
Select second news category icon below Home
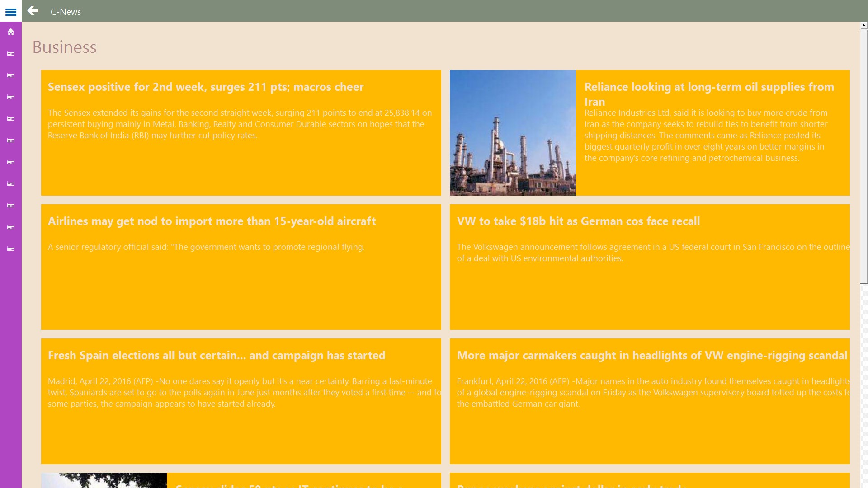11,75
